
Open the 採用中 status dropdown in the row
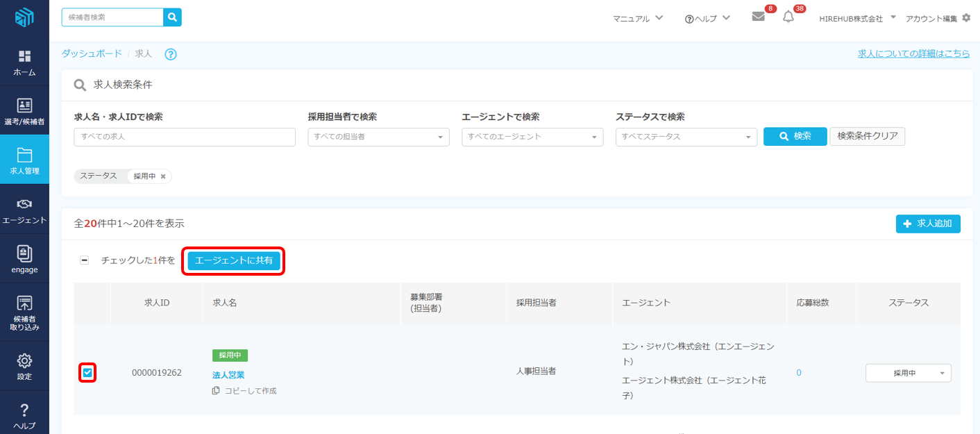908,373
